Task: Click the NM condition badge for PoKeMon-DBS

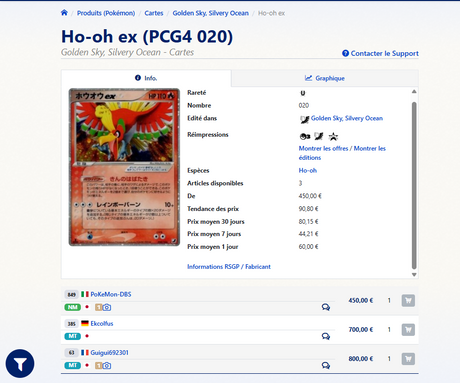Action: click(x=73, y=307)
